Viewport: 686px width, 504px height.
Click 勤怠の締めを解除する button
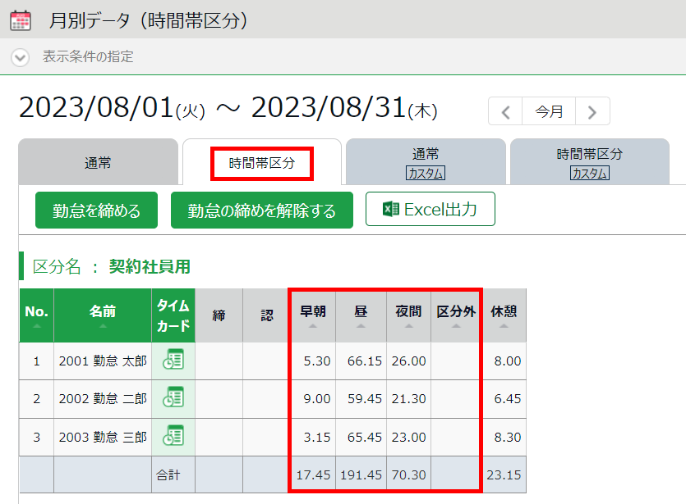coord(261,210)
